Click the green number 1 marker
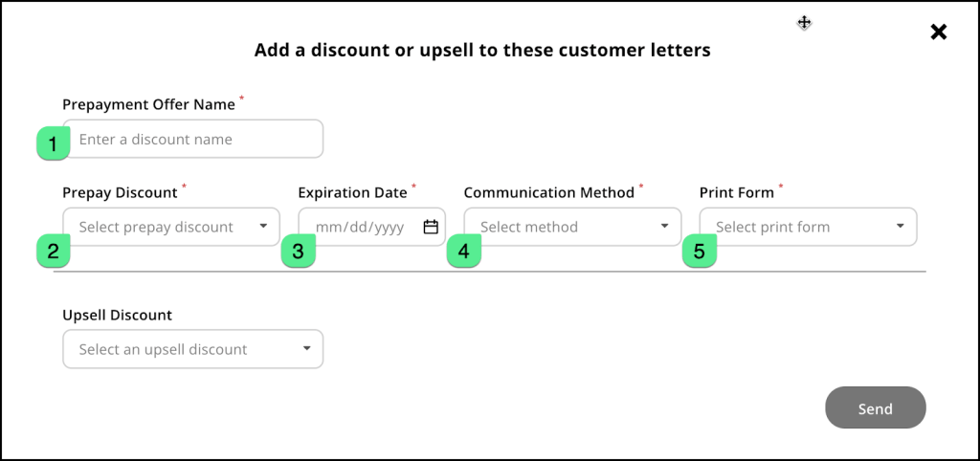Viewport: 980px width, 461px height. point(54,144)
